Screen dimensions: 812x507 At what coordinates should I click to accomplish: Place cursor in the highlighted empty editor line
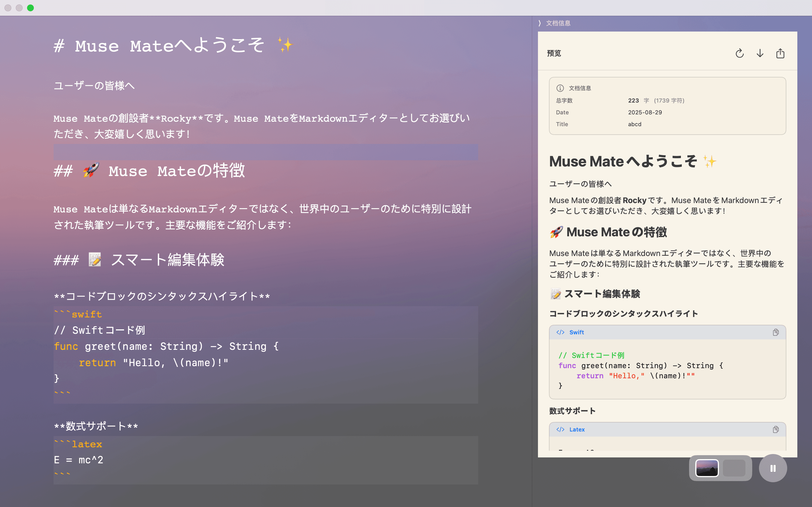265,152
